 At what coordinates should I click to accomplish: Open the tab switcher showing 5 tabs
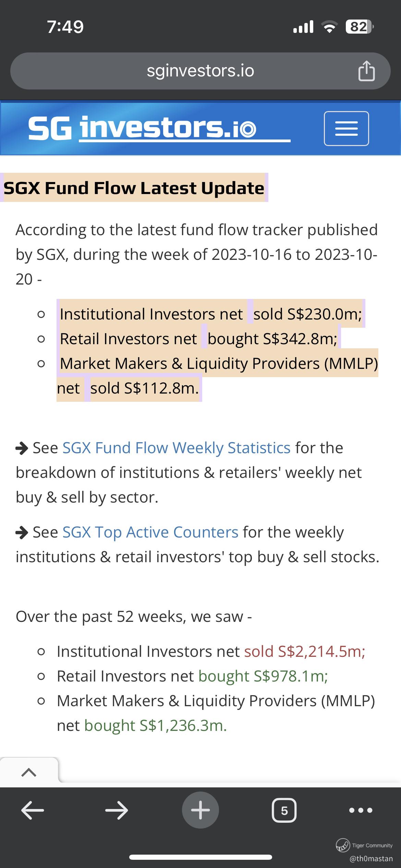(284, 810)
